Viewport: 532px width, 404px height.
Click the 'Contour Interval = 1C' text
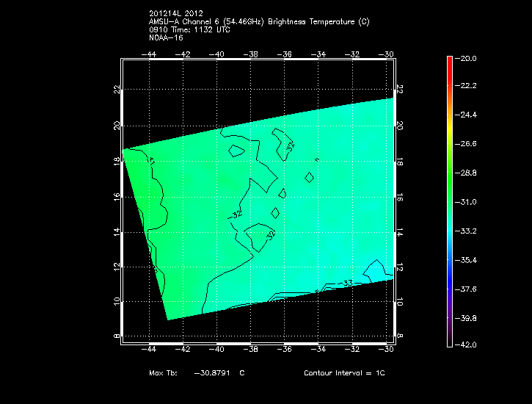343,374
